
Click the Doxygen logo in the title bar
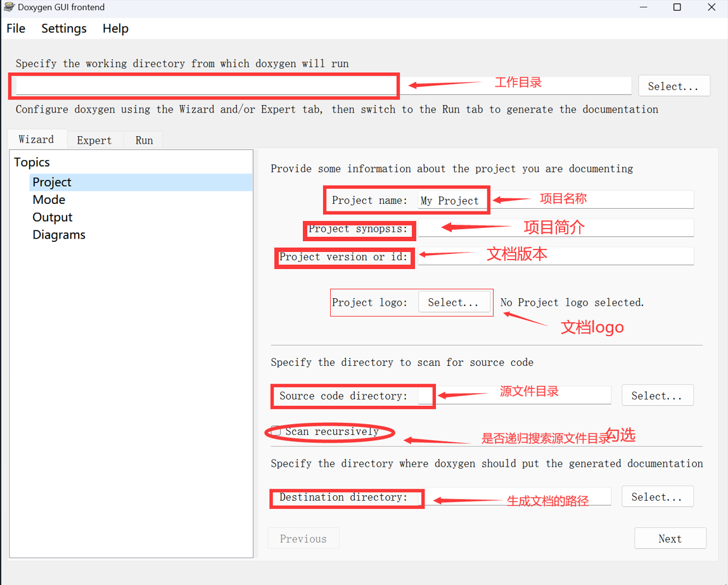click(10, 8)
